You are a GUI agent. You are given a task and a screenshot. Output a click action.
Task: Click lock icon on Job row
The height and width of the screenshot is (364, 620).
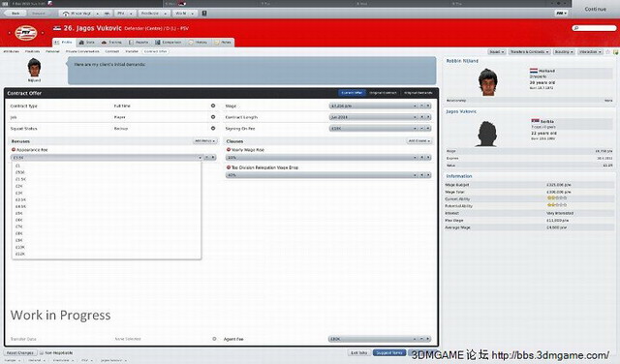tap(213, 117)
